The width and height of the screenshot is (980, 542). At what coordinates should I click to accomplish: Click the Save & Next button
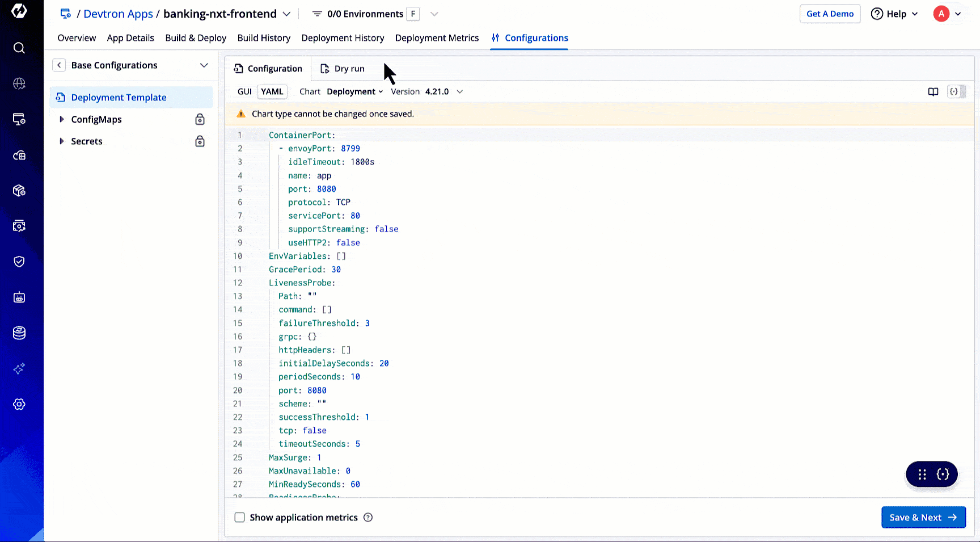click(x=923, y=518)
